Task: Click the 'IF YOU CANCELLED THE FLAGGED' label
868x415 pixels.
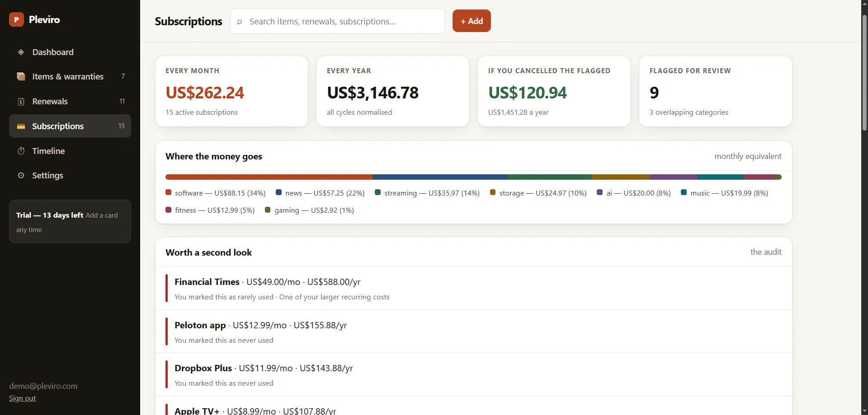Action: [x=549, y=70]
